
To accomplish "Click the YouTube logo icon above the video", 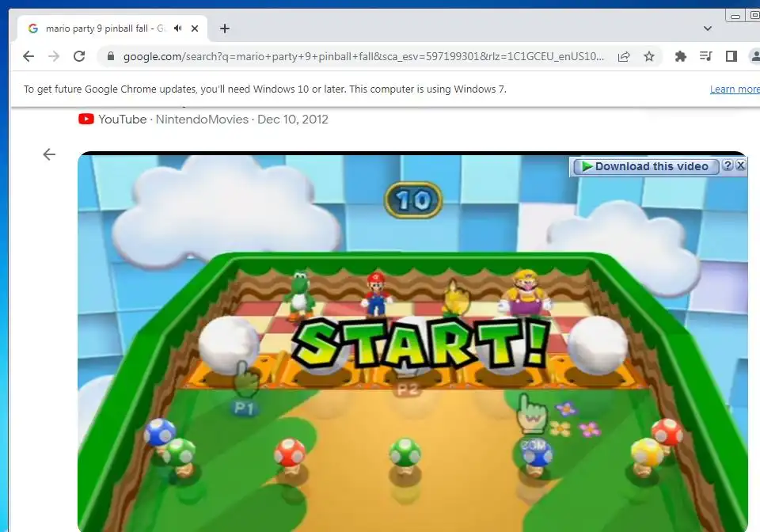I will click(x=86, y=120).
